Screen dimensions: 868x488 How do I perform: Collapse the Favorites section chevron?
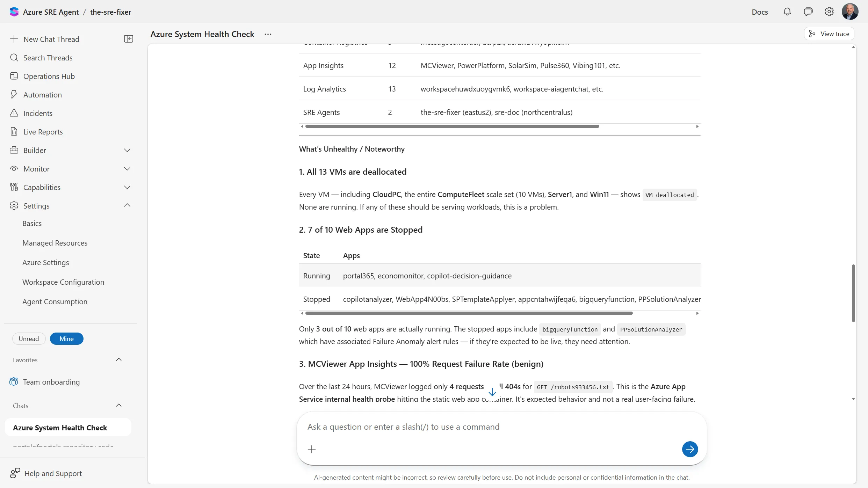[119, 359]
